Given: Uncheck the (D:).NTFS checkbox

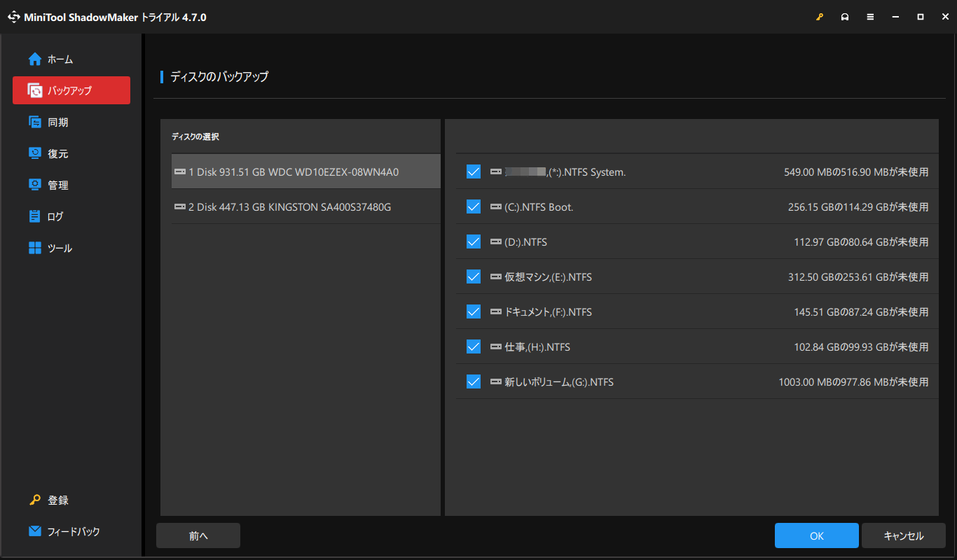Looking at the screenshot, I should pos(474,241).
